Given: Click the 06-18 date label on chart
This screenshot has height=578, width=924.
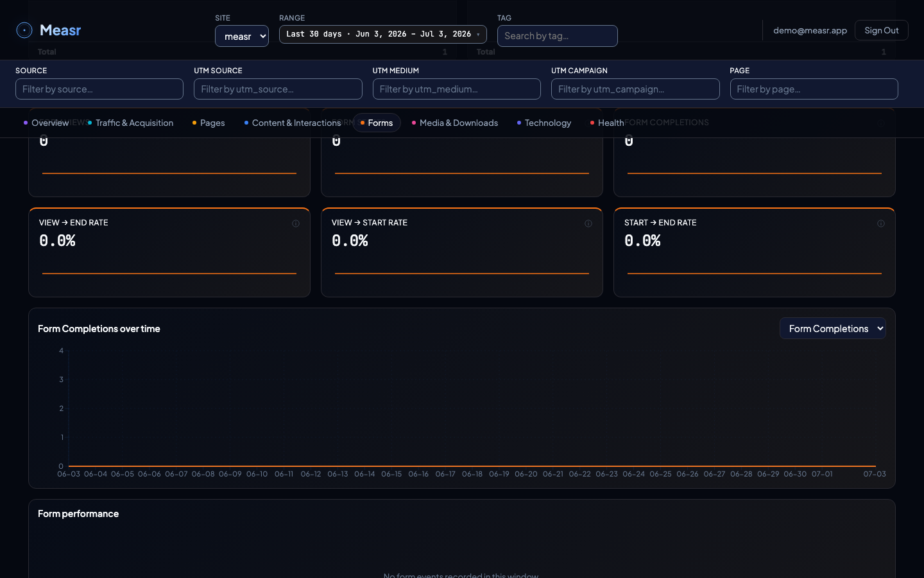Looking at the screenshot, I should 472,474.
